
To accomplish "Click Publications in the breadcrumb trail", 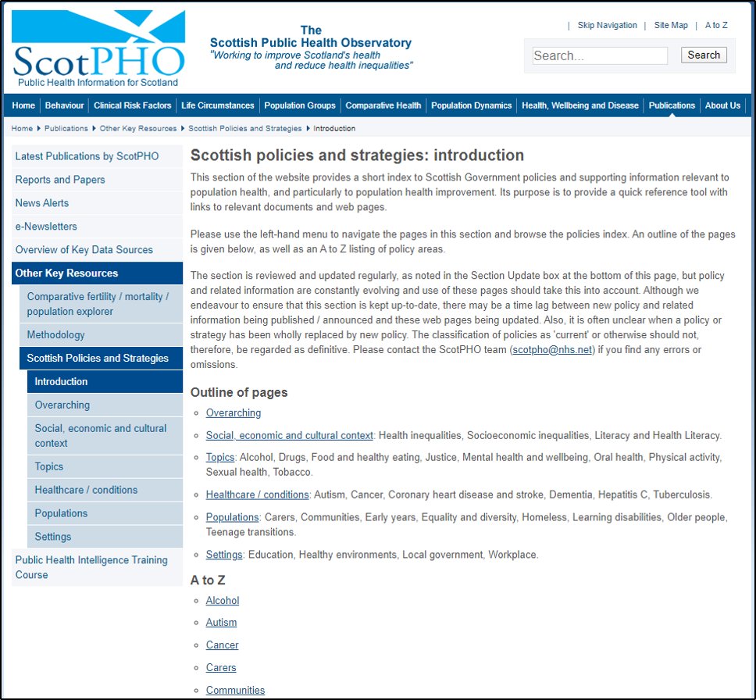I will (x=66, y=128).
